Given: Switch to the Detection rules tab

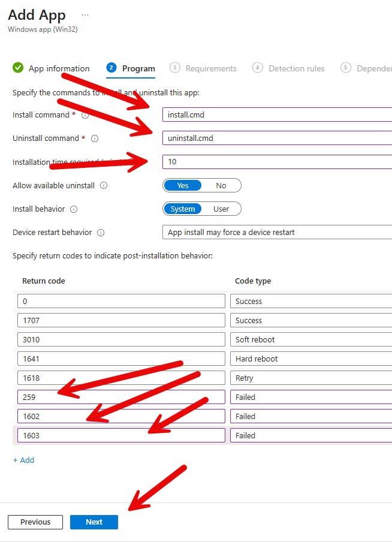Looking at the screenshot, I should 296,68.
